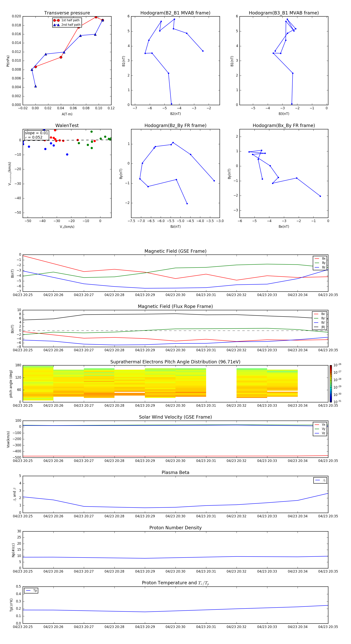The height and width of the screenshot is (644, 351).
Task: Click the white data gap in pitch angle spectrogram
Action: tap(221, 384)
